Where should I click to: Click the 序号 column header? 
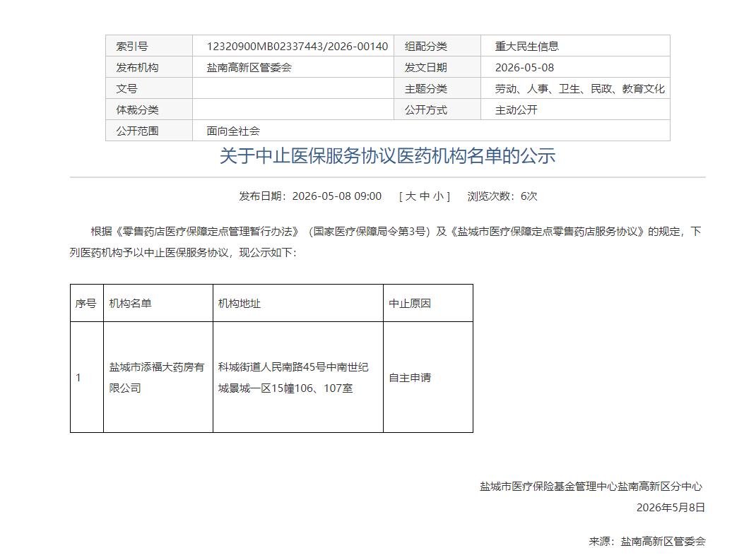coord(87,304)
